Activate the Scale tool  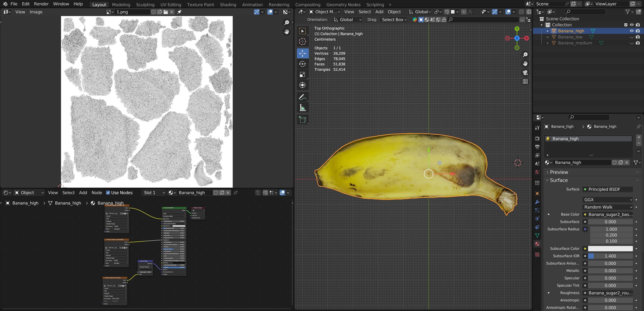click(x=302, y=75)
